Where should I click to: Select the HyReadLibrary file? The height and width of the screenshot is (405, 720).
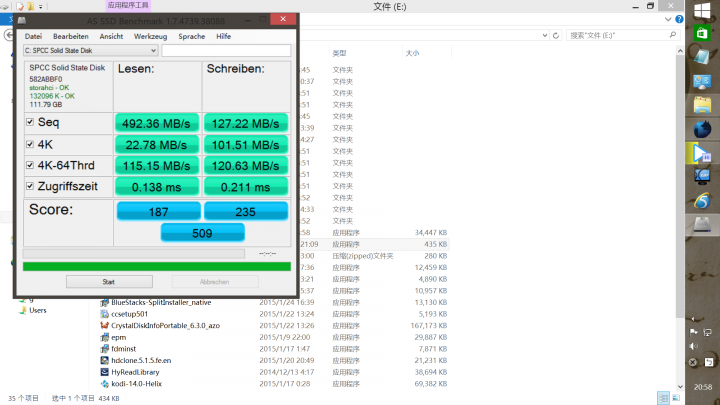135,372
